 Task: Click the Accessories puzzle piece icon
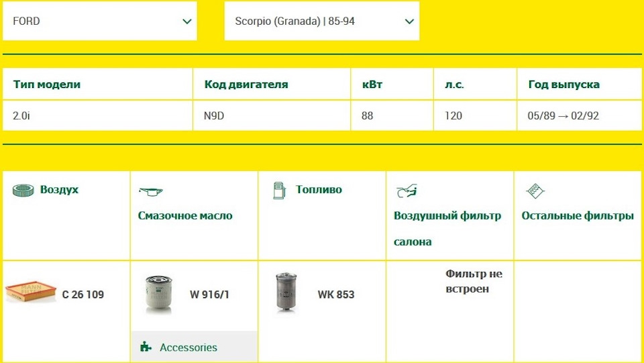point(146,347)
